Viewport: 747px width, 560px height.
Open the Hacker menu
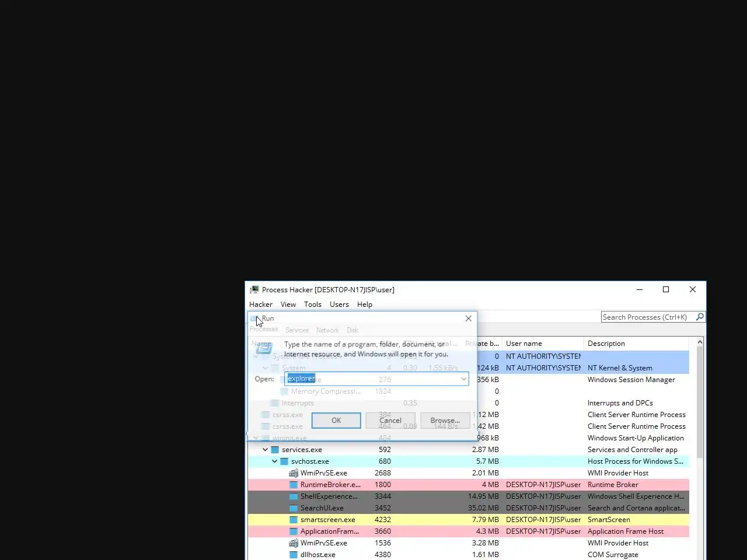[x=261, y=304]
